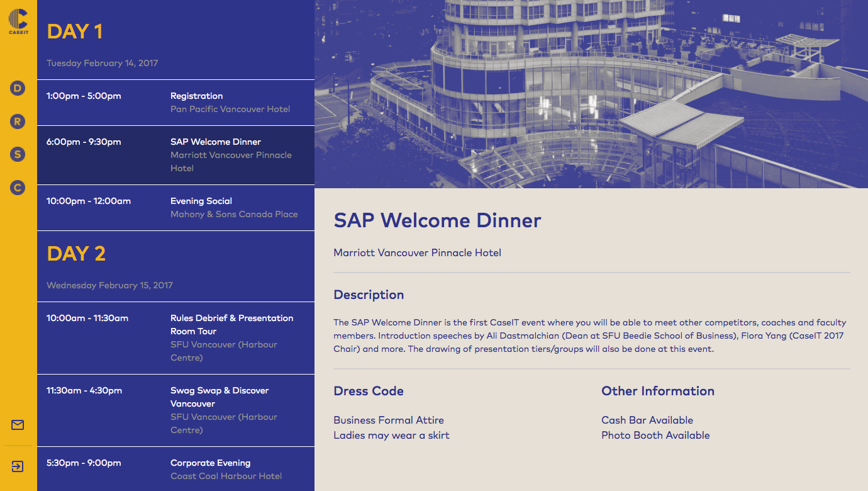Open the R circle icon in sidebar
Screen dimensions: 868x491
click(18, 121)
